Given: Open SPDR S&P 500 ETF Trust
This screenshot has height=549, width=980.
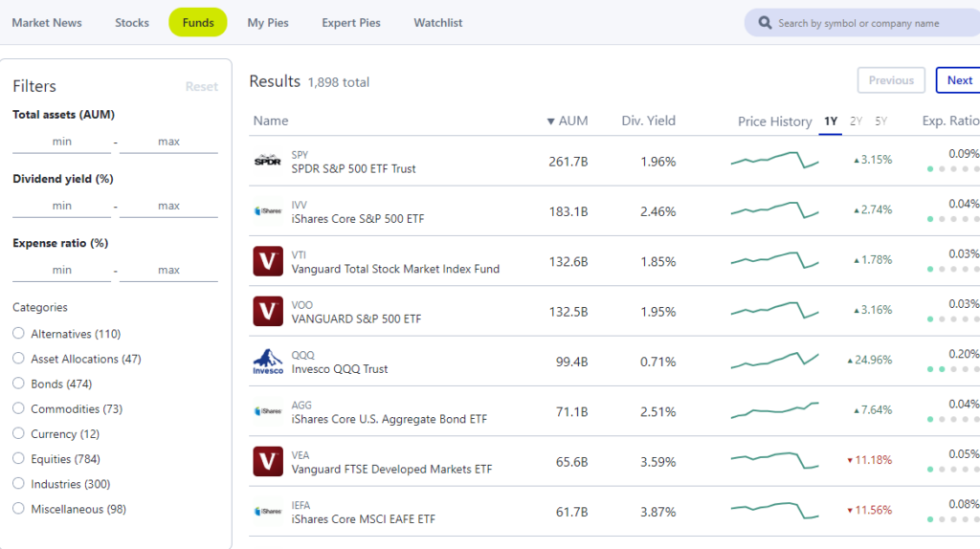Looking at the screenshot, I should [x=353, y=168].
